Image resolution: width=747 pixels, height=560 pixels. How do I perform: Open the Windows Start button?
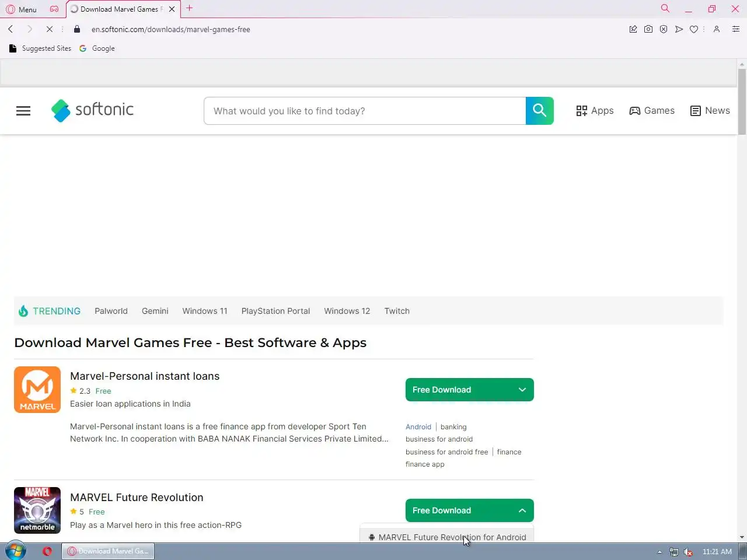[x=16, y=551]
